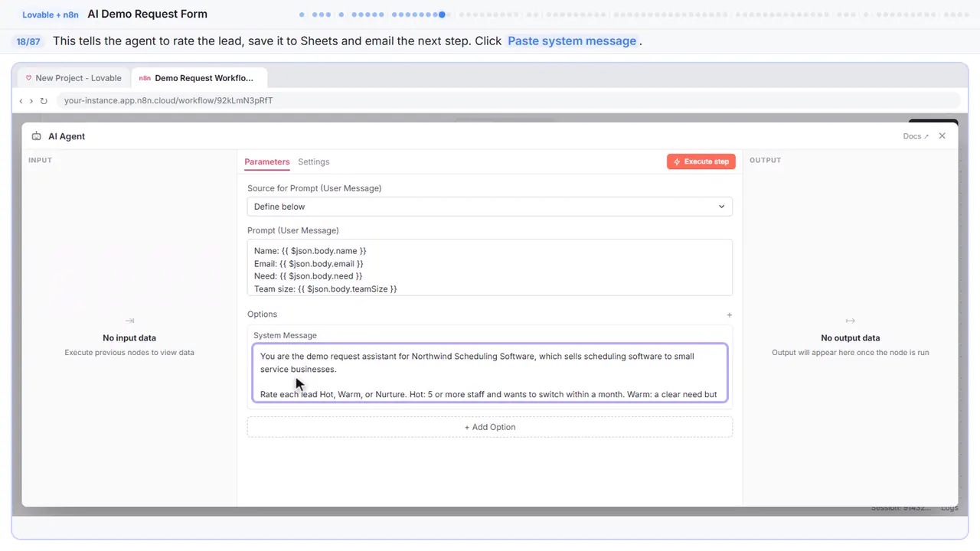Click the No input data message
The width and height of the screenshot is (980, 551).
(x=129, y=338)
